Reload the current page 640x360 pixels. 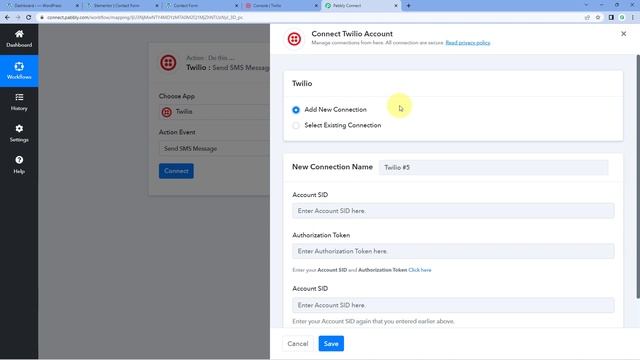click(29, 18)
